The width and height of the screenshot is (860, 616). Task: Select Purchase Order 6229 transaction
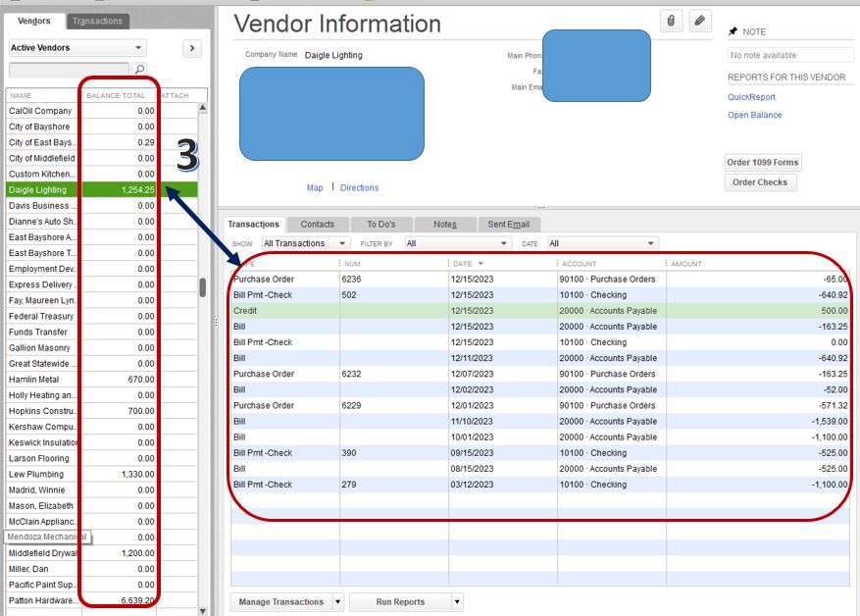540,405
